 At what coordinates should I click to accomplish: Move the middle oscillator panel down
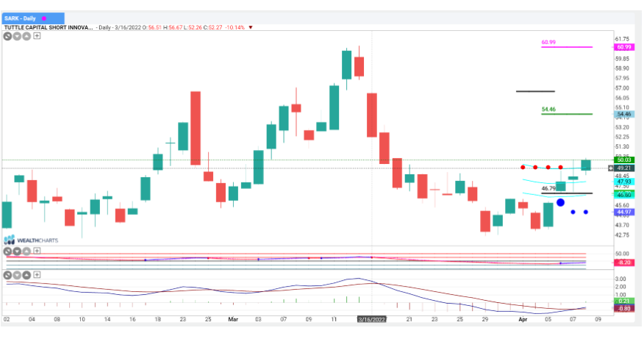tap(18, 251)
